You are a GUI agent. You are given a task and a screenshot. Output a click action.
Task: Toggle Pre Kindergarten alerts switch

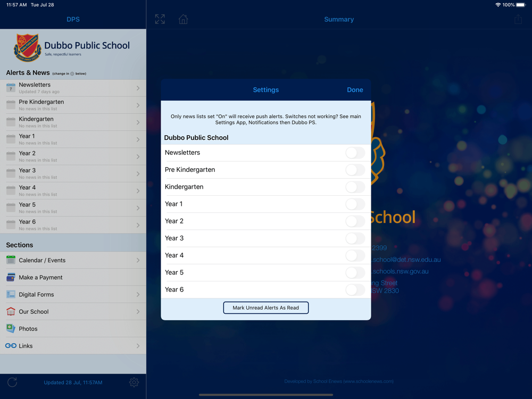(355, 170)
